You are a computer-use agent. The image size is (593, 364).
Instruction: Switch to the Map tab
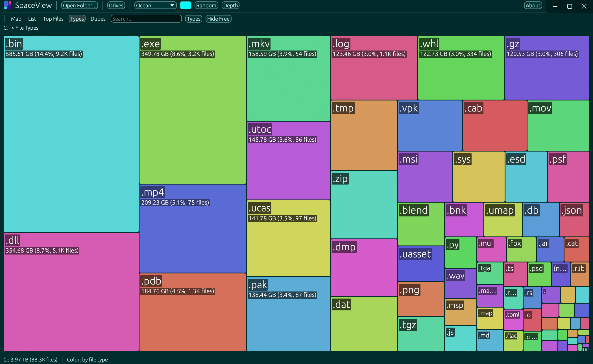tap(16, 19)
